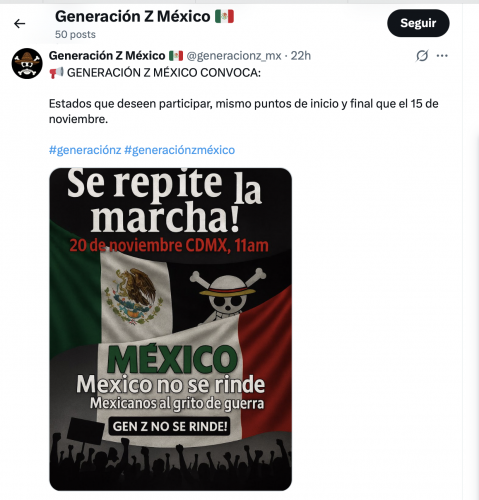The width and height of the screenshot is (479, 500).
Task: Click the Estados que deseen participar paragraph
Action: pyautogui.click(x=243, y=111)
